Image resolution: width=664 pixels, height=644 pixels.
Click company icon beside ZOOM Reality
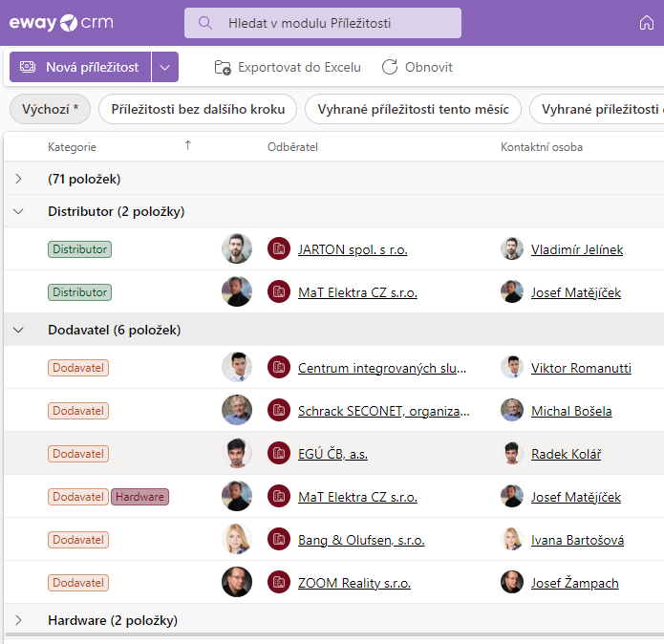point(278,582)
